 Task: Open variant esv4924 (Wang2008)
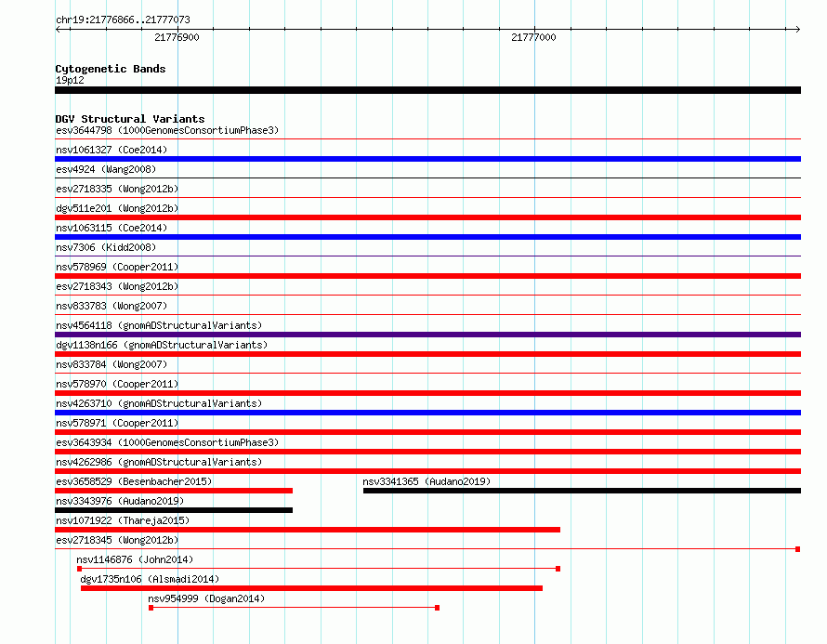point(106,169)
